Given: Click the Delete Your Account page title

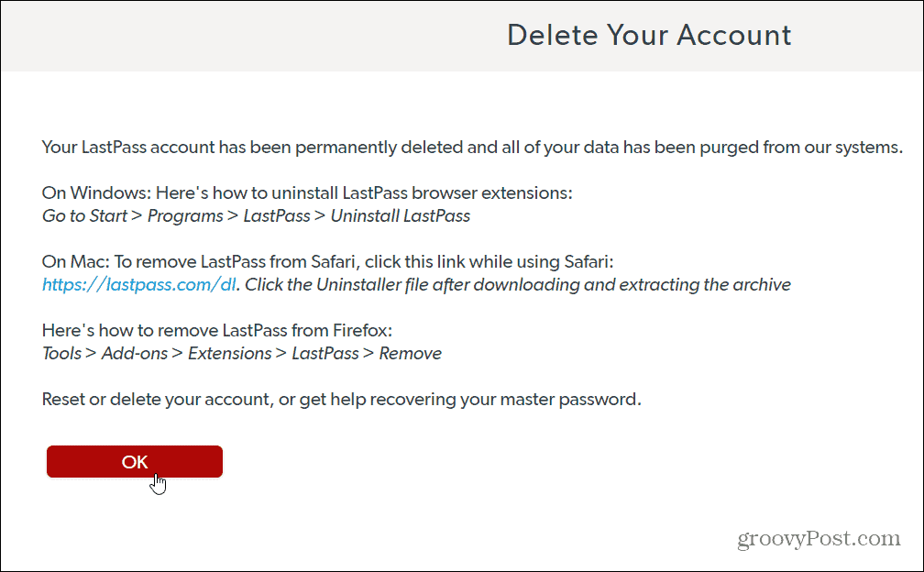Looking at the screenshot, I should pos(649,35).
